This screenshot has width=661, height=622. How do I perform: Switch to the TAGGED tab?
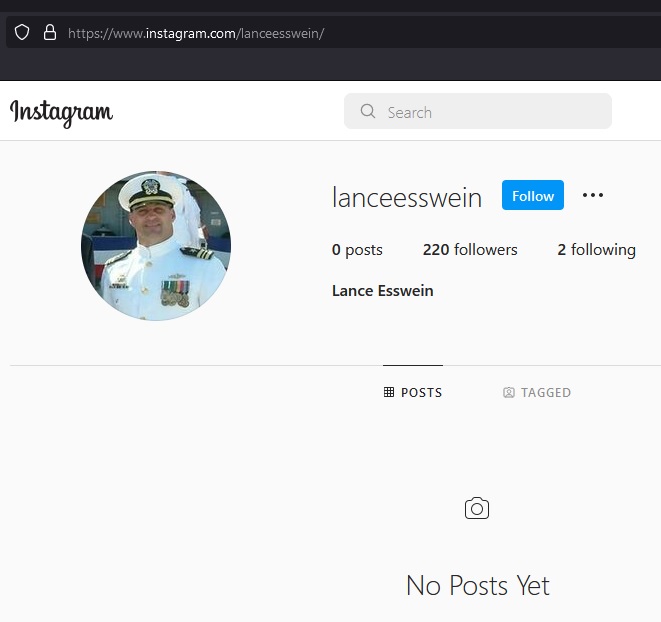(x=537, y=393)
